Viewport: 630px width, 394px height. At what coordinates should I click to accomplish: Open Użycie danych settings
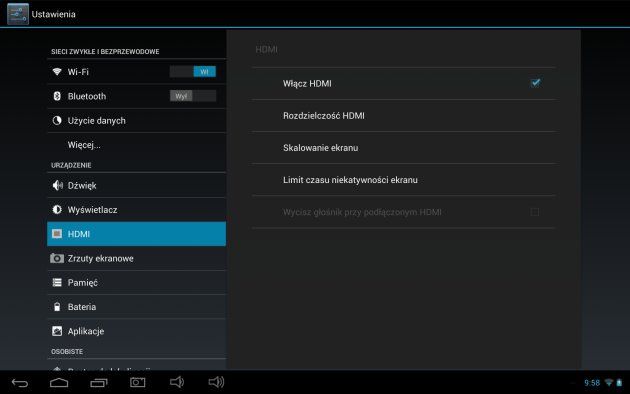coord(137,120)
